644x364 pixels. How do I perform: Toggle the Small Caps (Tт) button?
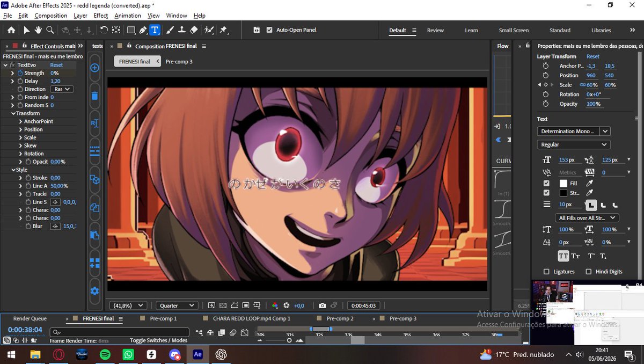[x=575, y=256]
